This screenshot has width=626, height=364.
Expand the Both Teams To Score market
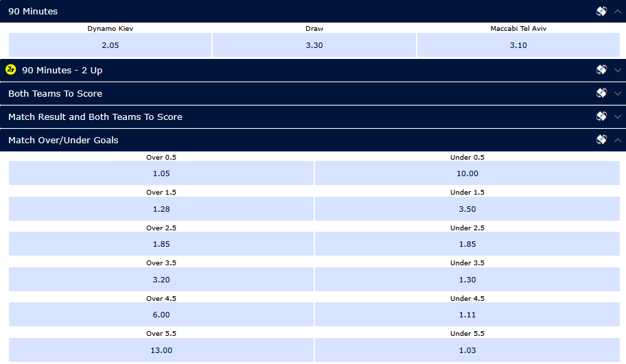tap(618, 93)
